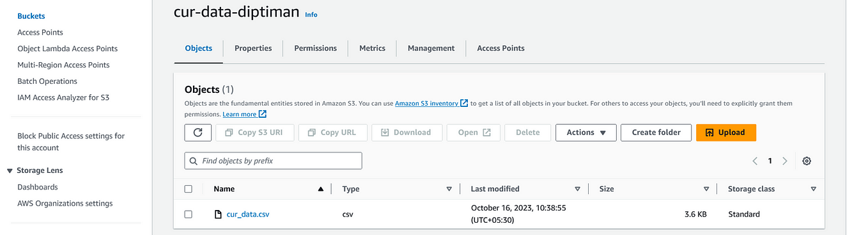Toggle select-all objects checkbox in header

(x=188, y=189)
